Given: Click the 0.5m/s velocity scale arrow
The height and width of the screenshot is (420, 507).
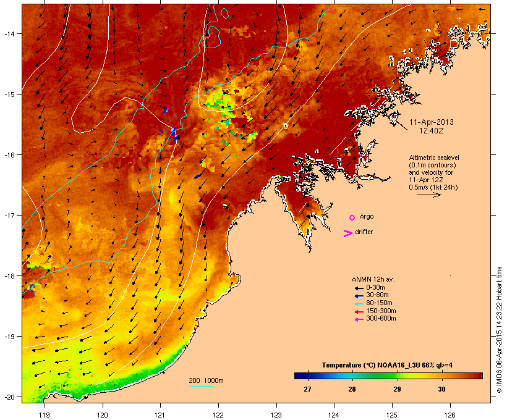Looking at the screenshot, I should tap(429, 195).
